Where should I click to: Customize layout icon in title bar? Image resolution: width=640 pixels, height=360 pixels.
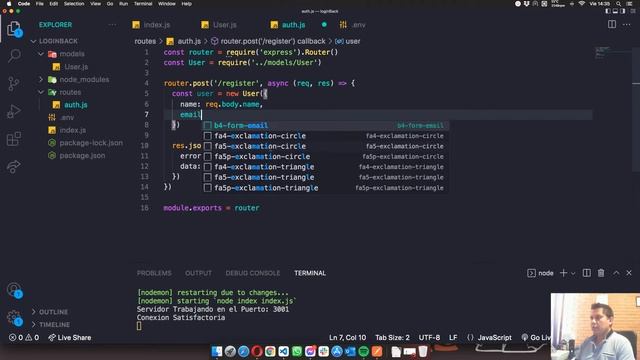633,11
